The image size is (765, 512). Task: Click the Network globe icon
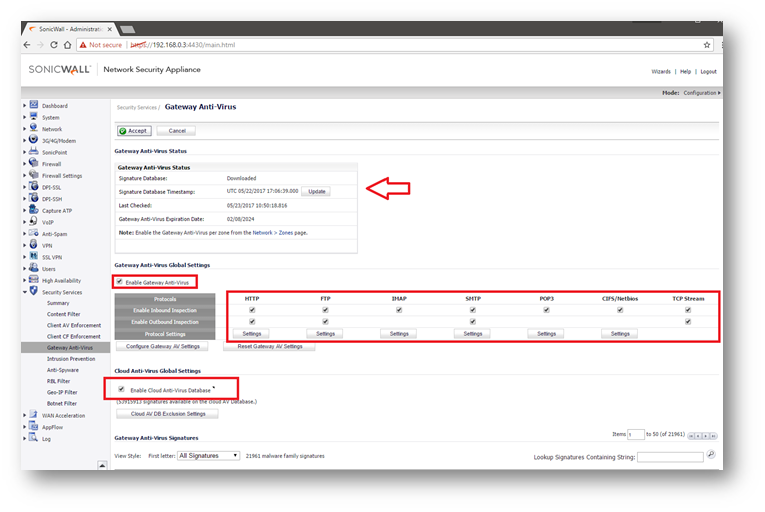[34, 128]
